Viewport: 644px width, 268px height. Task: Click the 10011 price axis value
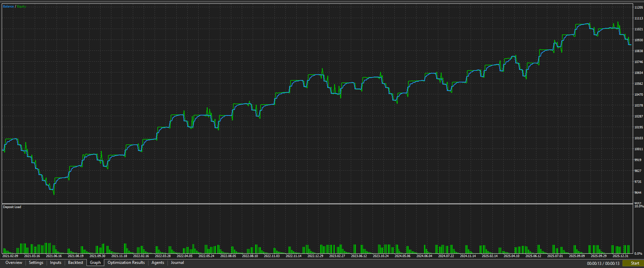click(x=638, y=149)
